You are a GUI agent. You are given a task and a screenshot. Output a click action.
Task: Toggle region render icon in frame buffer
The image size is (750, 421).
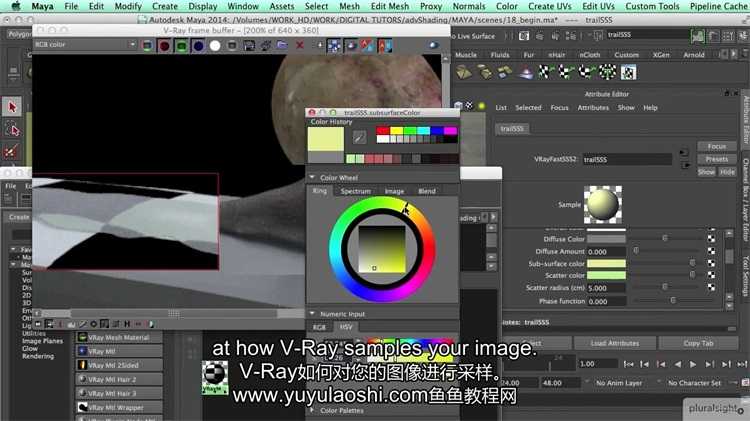click(334, 46)
